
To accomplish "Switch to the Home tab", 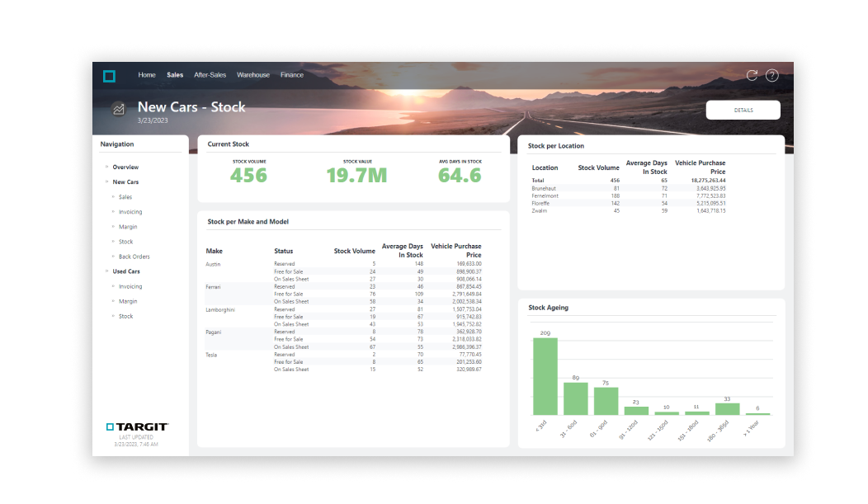I will pyautogui.click(x=147, y=74).
